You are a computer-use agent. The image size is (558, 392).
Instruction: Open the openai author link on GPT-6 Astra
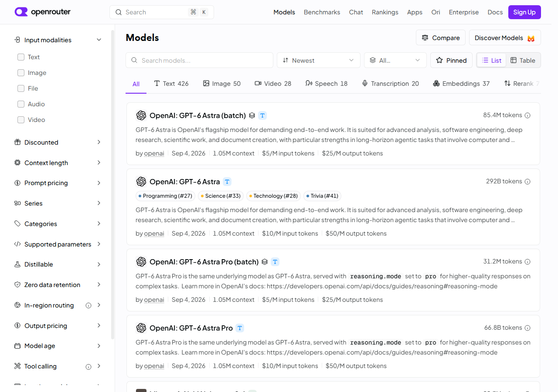154,233
